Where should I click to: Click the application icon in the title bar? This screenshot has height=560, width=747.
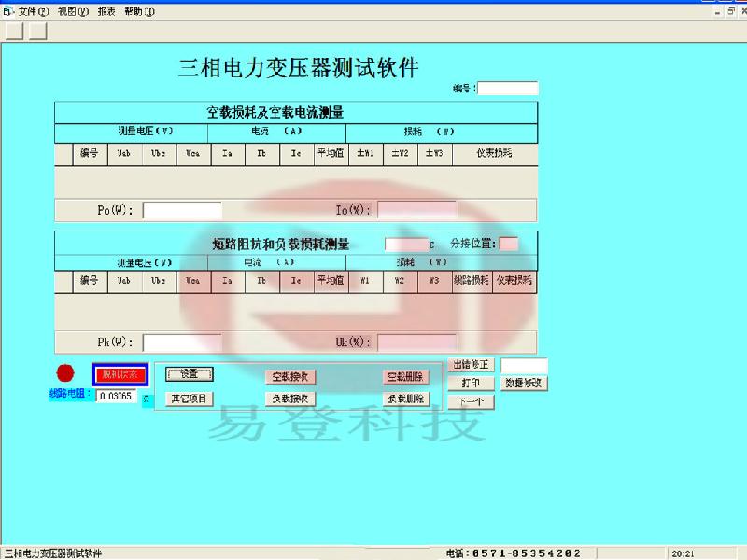[x=7, y=8]
